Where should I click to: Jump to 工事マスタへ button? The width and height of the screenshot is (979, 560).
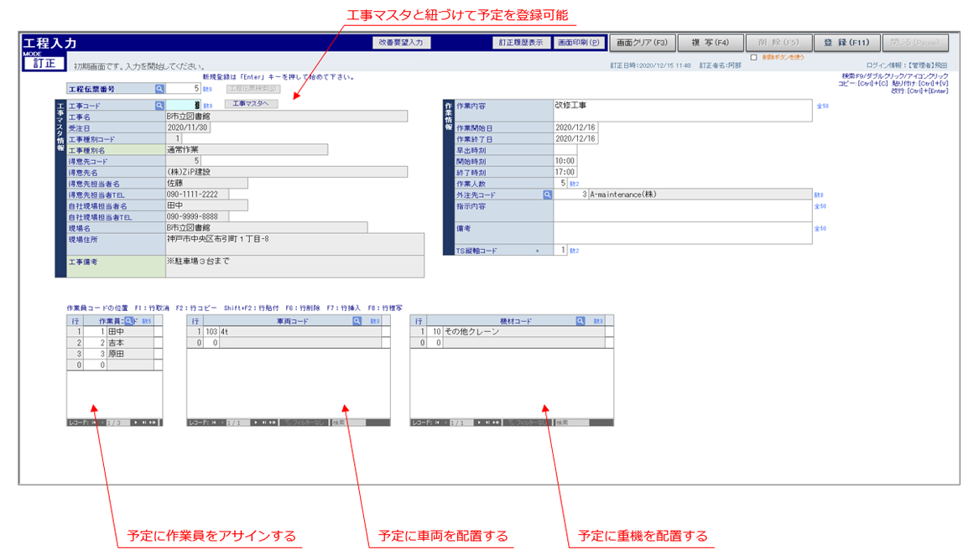[x=250, y=105]
